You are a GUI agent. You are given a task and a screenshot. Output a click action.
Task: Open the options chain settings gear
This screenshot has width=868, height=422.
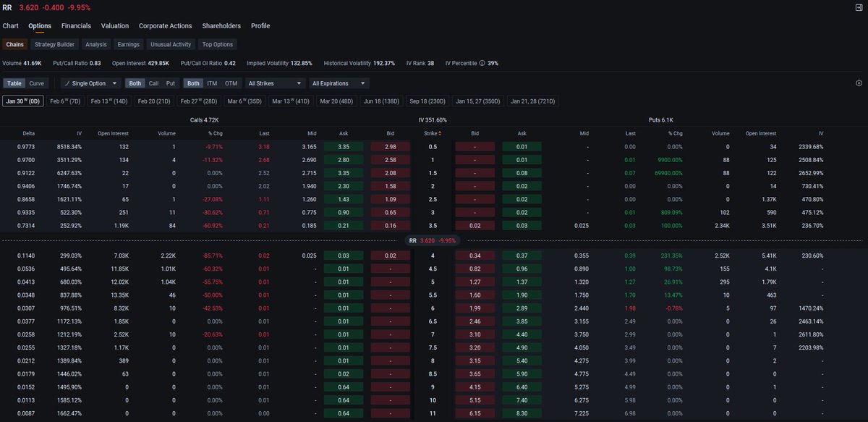click(x=859, y=83)
